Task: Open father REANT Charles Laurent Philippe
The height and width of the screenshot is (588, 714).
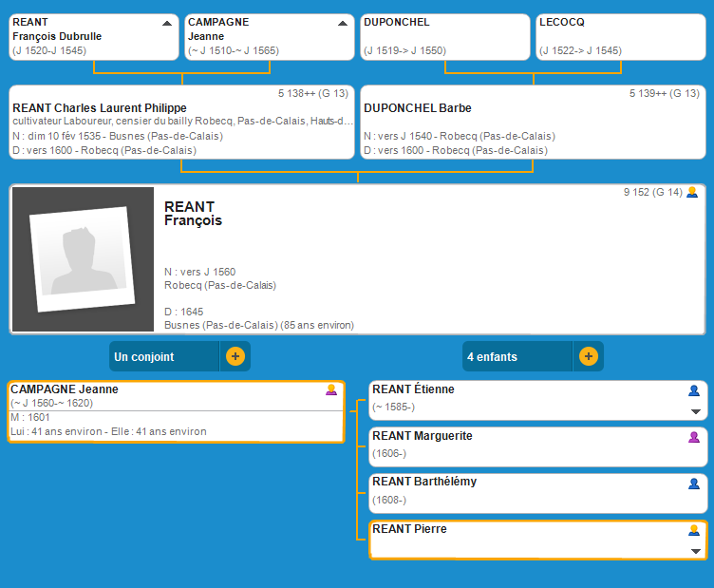Action: tap(100, 108)
